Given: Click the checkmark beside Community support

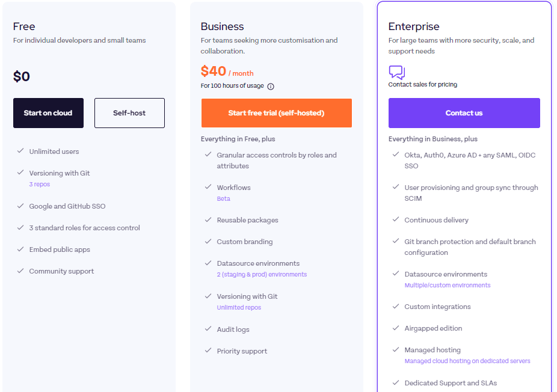Looking at the screenshot, I should tap(20, 271).
